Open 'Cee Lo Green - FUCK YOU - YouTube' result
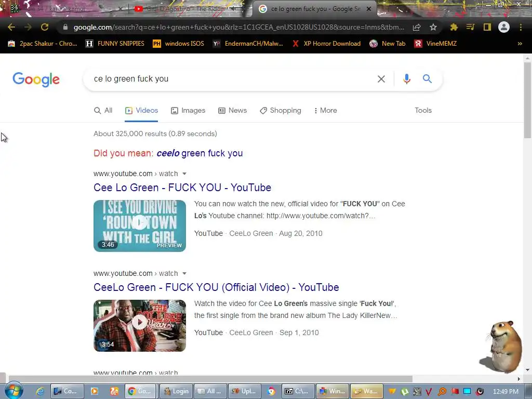 [x=182, y=188]
